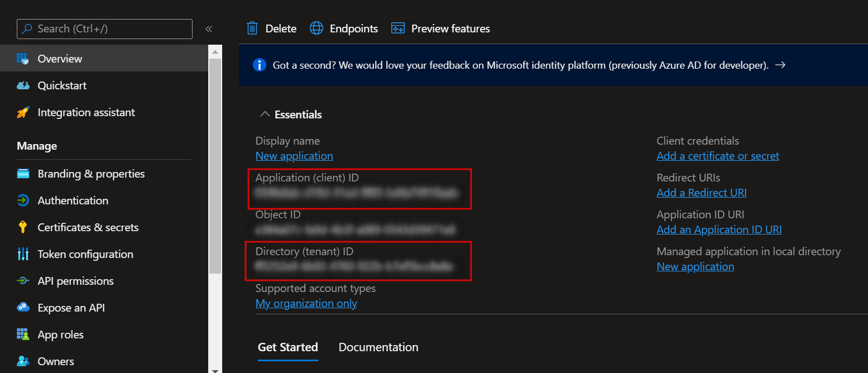The width and height of the screenshot is (868, 373).
Task: Click the Quickstart cloud icon
Action: [23, 85]
